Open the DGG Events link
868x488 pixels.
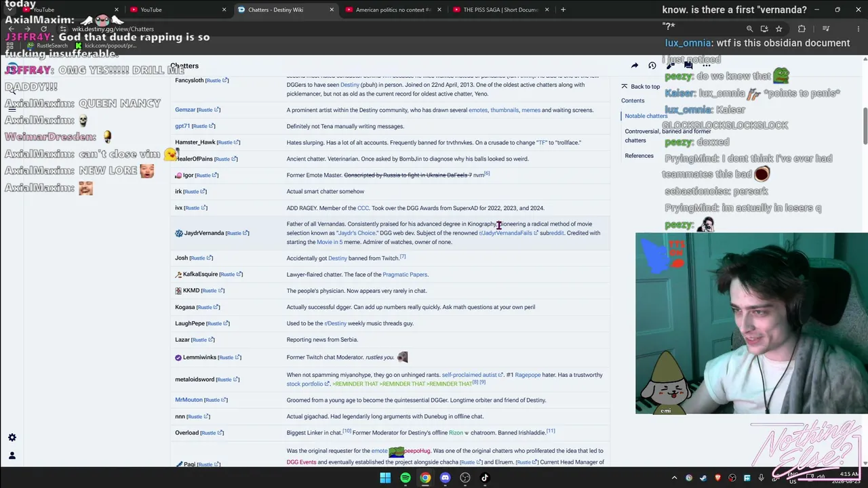click(301, 462)
